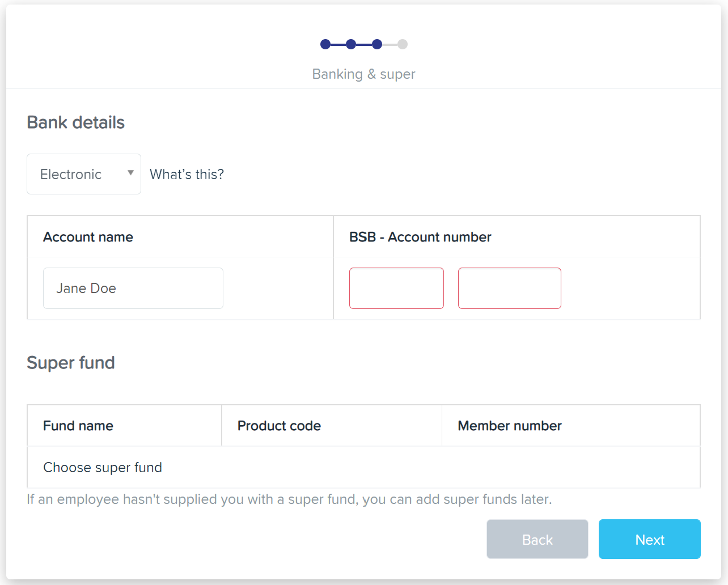Click the third filled progress dot
Image resolution: width=728 pixels, height=585 pixels.
(x=377, y=44)
